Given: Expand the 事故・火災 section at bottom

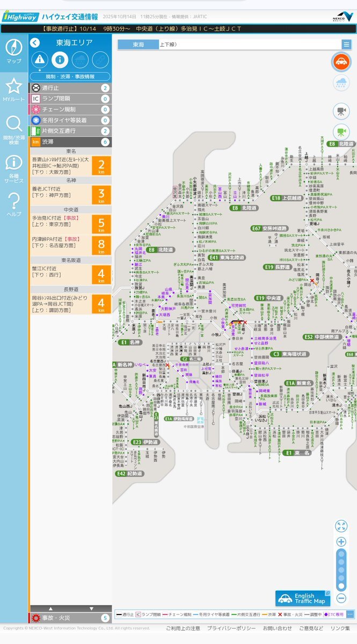Looking at the screenshot, I should tap(70, 618).
